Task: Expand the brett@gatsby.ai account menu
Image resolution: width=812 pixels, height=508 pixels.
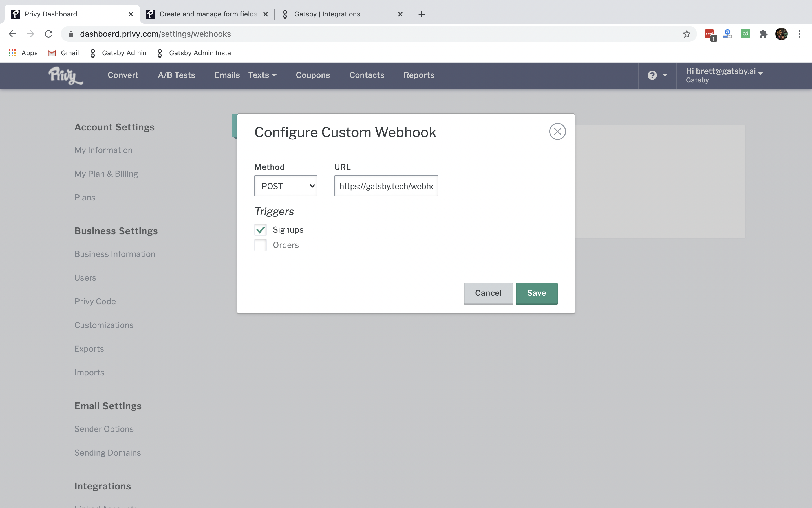Action: [724, 75]
